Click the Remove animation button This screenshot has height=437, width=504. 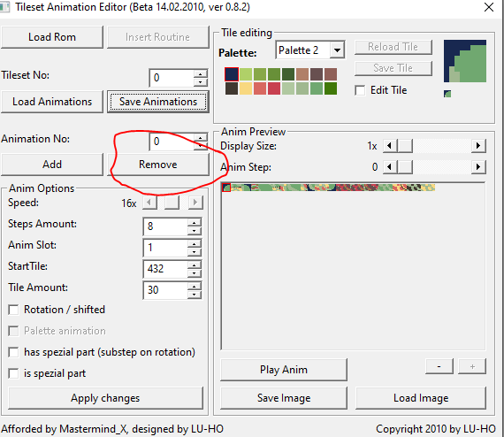(x=157, y=165)
